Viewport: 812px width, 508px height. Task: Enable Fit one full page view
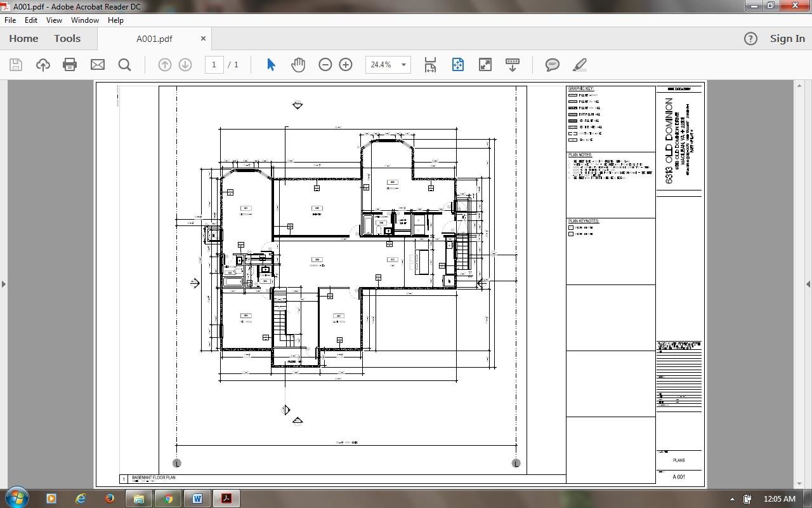(457, 64)
